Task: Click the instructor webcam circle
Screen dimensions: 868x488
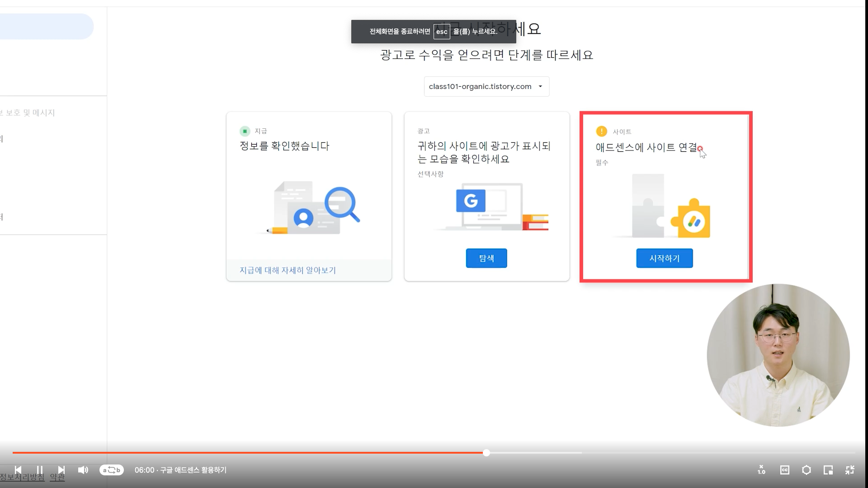Action: click(x=778, y=355)
